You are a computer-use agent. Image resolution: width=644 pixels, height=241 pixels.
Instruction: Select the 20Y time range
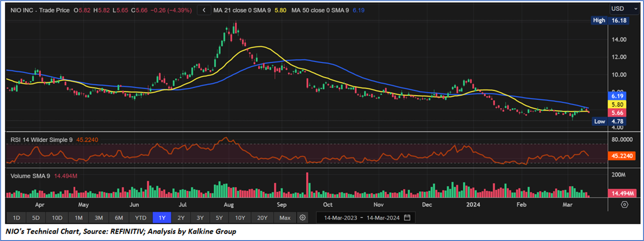tap(262, 218)
